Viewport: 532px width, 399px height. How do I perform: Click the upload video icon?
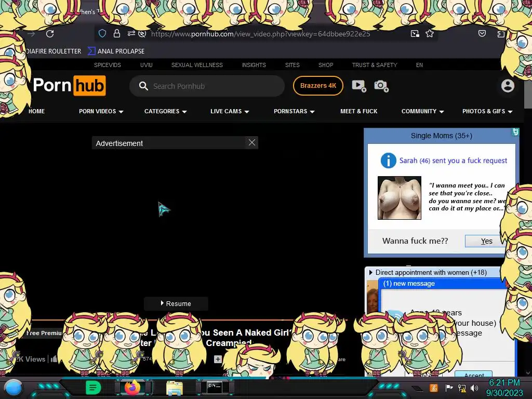click(359, 86)
